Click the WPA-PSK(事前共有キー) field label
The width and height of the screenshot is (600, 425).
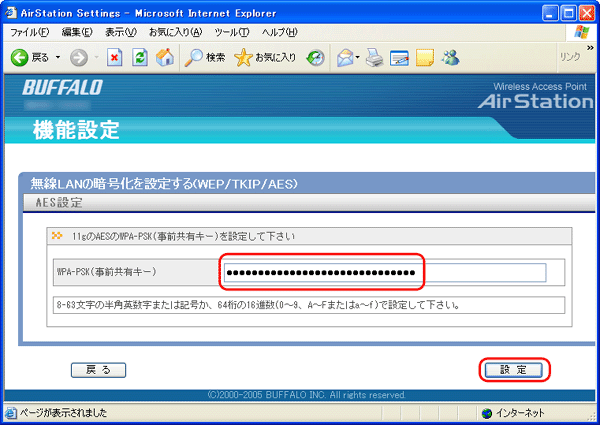(107, 272)
